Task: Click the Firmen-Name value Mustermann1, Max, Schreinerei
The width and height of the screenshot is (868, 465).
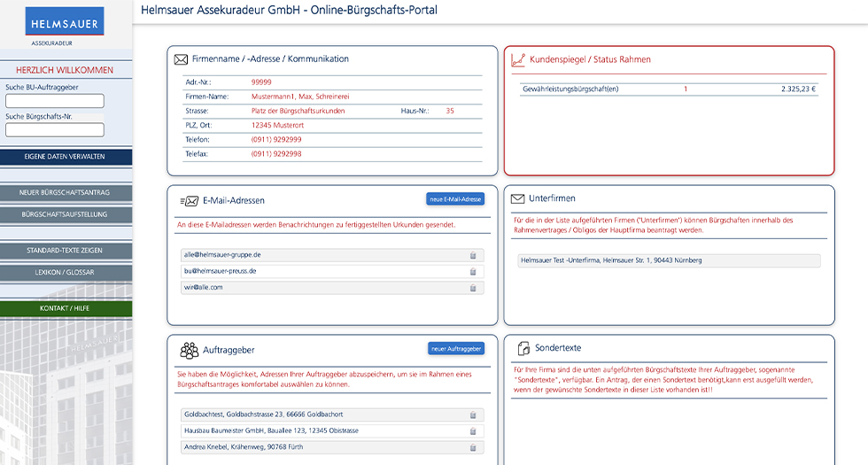Action: tap(300, 97)
